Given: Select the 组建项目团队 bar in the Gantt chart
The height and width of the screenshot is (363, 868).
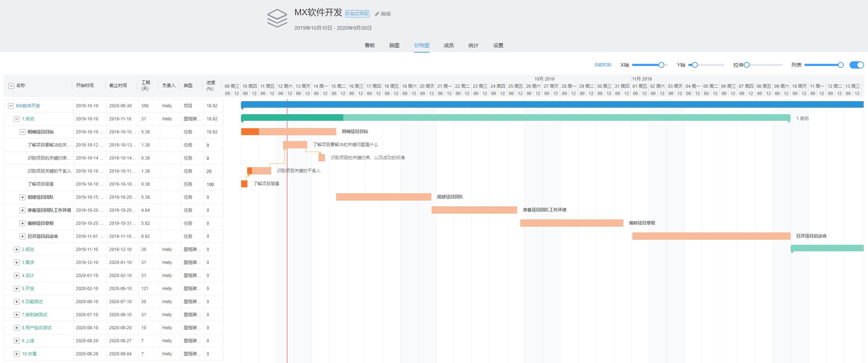Looking at the screenshot, I should tap(383, 197).
